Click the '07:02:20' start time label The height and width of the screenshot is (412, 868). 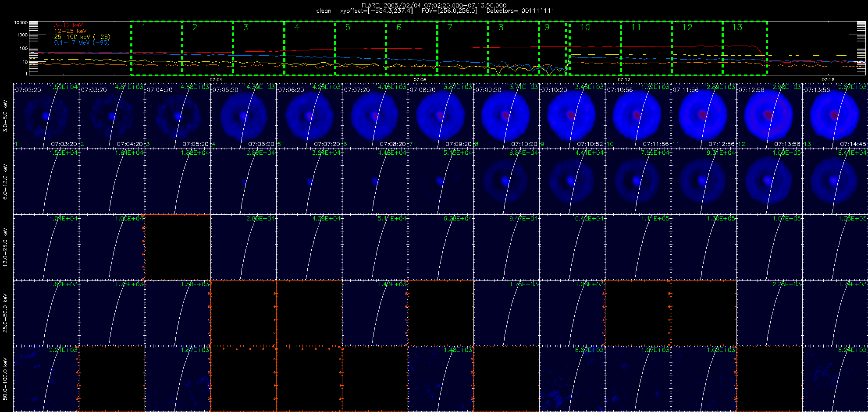tap(28, 90)
